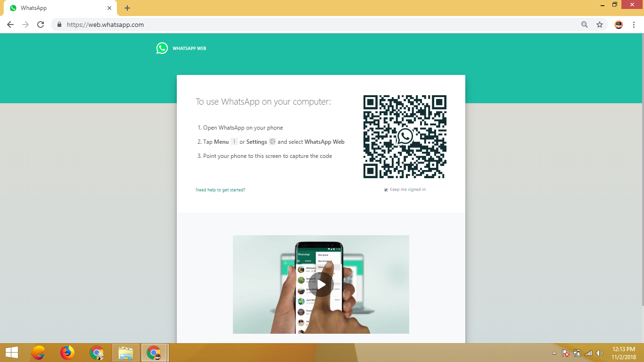Image resolution: width=644 pixels, height=362 pixels.
Task: Open the first Chrome taskbar icon
Action: pyautogui.click(x=97, y=353)
